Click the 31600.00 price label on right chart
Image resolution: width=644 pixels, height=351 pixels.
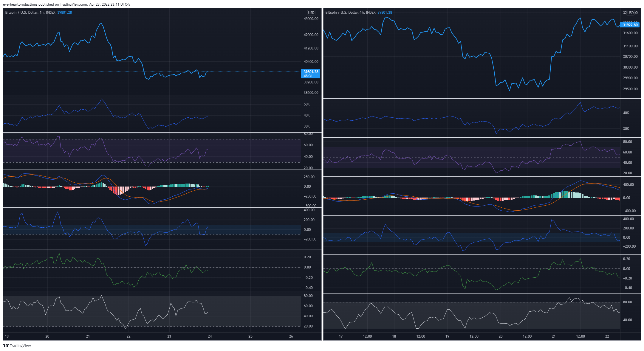coord(630,33)
